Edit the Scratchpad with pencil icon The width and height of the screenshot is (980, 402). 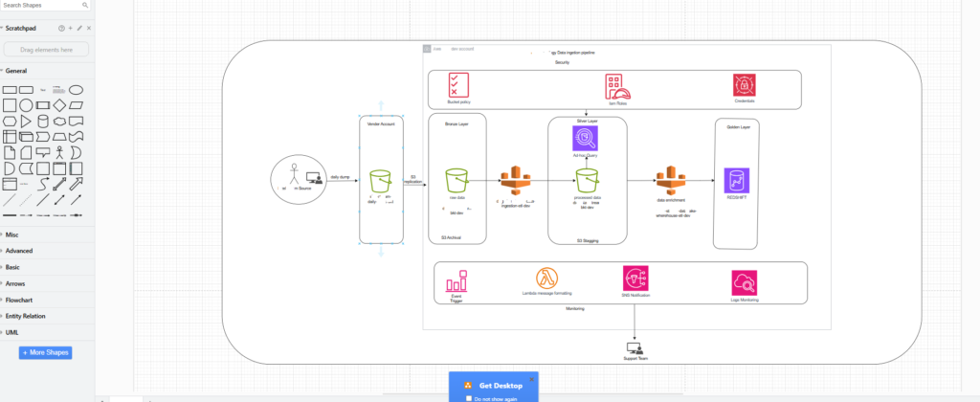click(x=79, y=28)
